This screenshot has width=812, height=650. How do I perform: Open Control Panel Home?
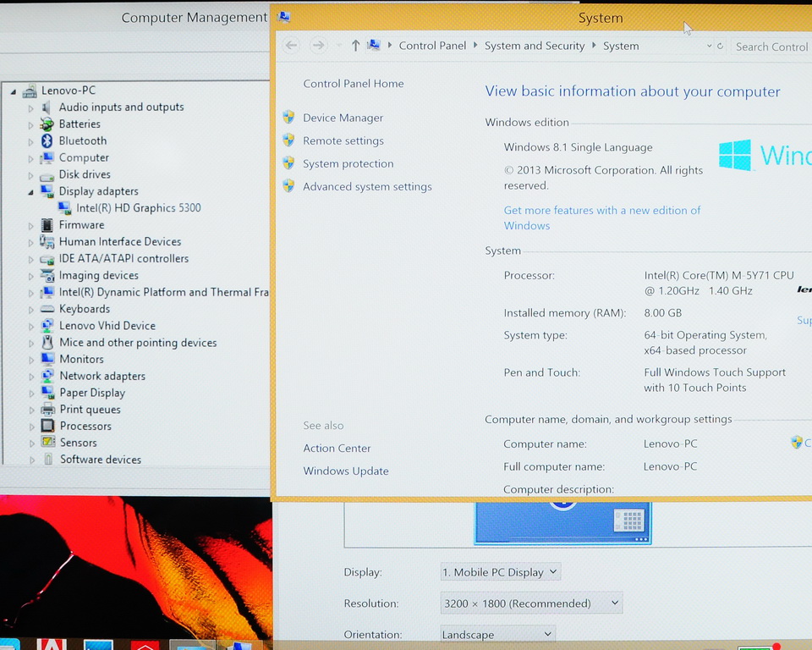(354, 84)
